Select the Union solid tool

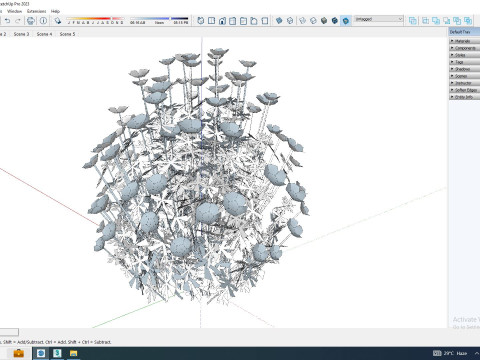pos(436,21)
